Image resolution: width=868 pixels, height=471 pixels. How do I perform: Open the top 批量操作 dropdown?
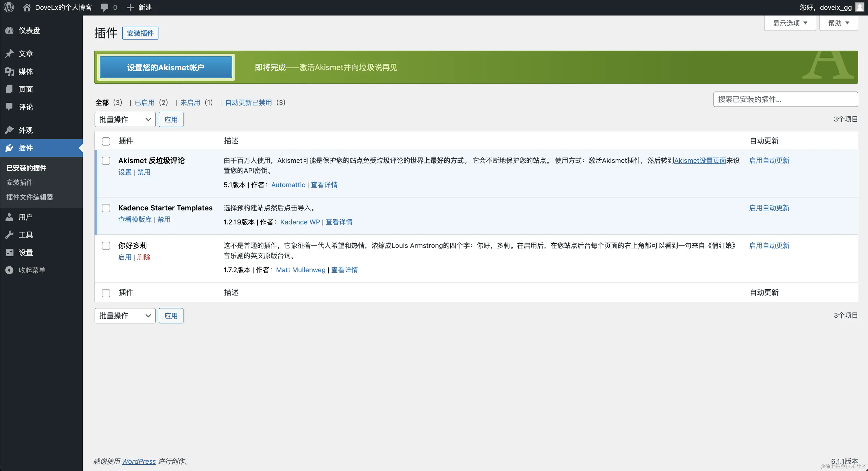point(125,119)
